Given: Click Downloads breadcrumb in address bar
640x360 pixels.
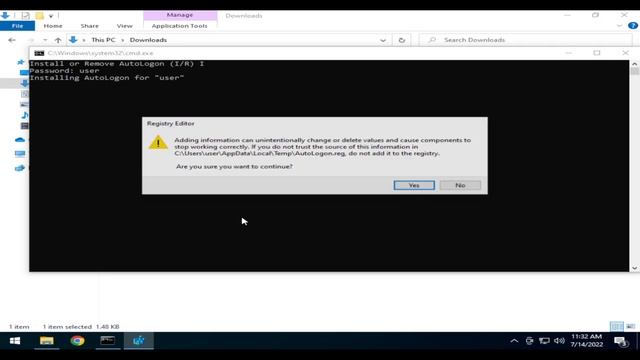Looking at the screenshot, I should pos(148,40).
